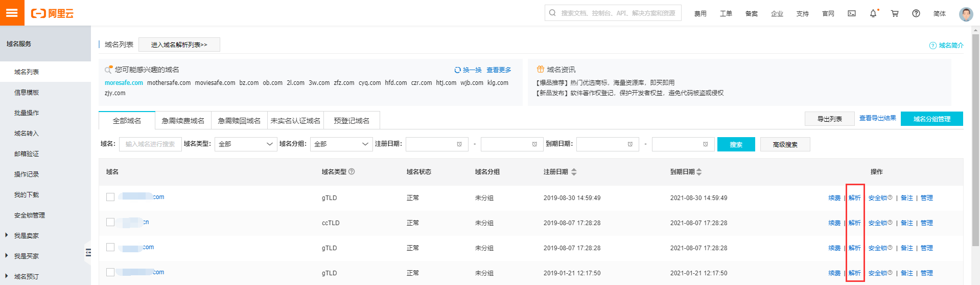Click 解析 for the 2021-08-30 expiring domain
980x285 pixels.
click(x=855, y=198)
